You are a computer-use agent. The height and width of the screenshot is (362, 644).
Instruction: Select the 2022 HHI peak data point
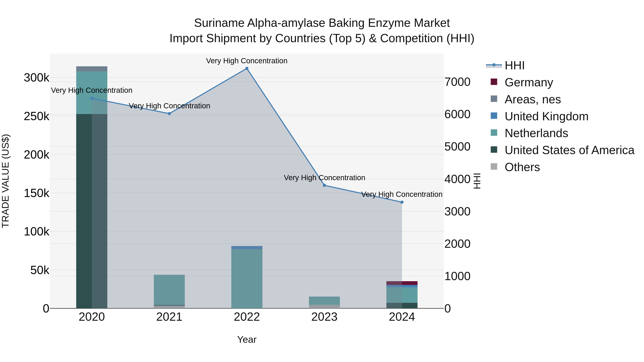click(247, 68)
